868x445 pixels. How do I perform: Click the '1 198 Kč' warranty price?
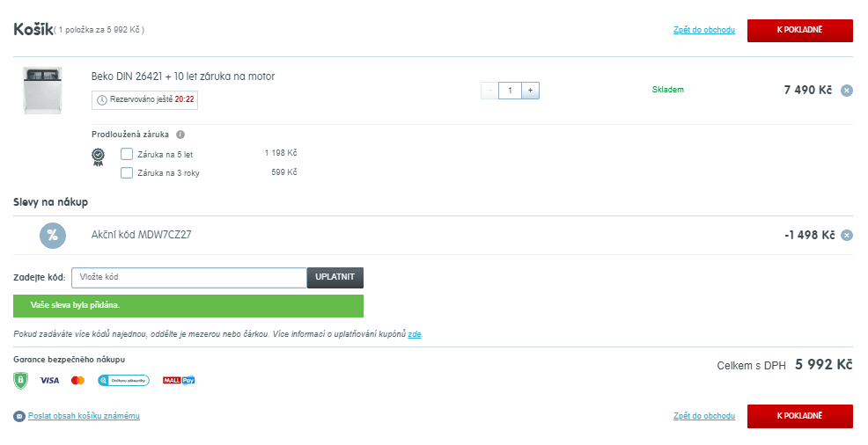point(281,153)
